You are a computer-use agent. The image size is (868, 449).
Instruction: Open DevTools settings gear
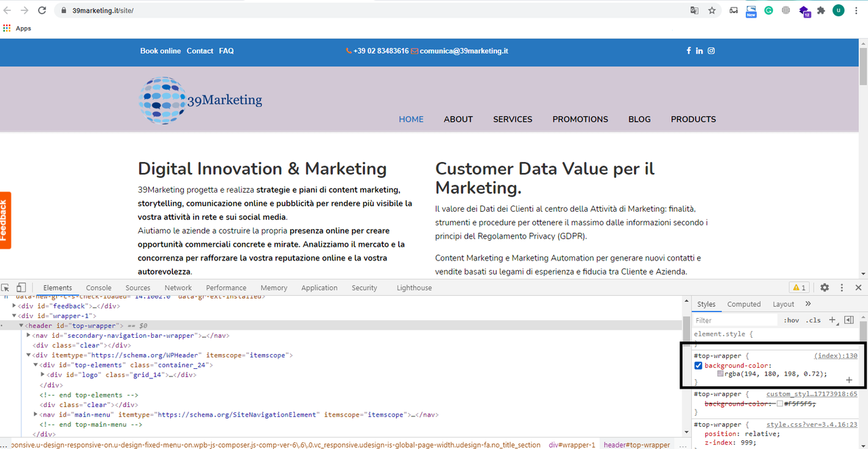pyautogui.click(x=825, y=288)
